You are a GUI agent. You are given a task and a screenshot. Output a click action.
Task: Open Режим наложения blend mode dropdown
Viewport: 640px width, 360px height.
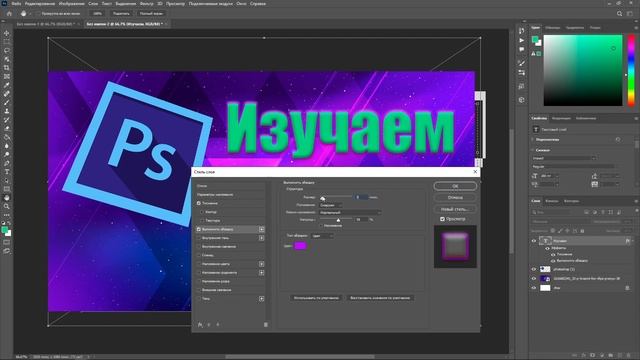point(350,212)
